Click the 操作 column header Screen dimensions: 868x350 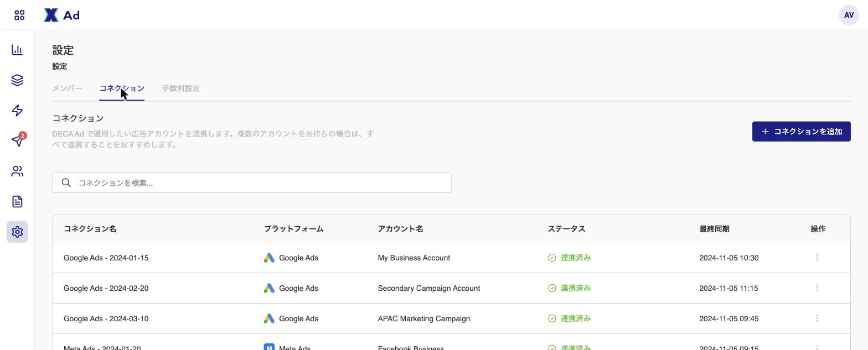click(818, 229)
